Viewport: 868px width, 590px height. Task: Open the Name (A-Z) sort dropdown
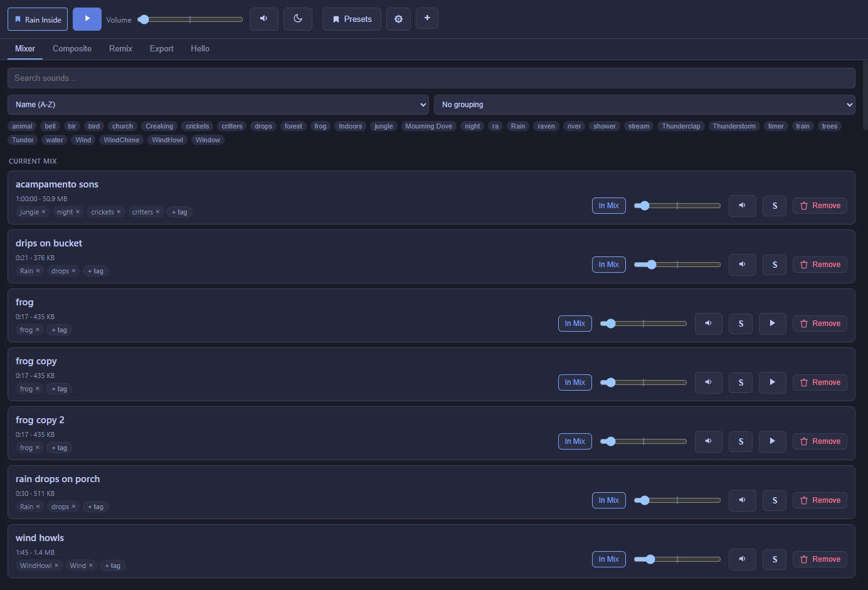tap(218, 105)
